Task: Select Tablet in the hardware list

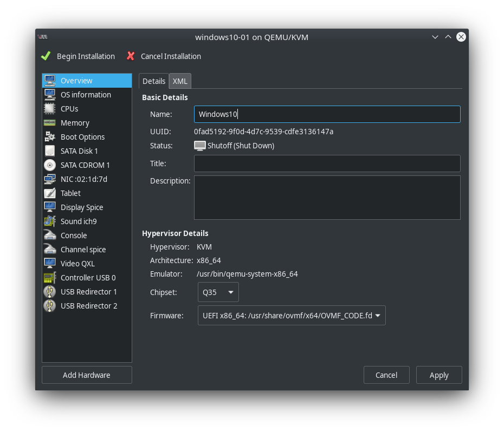Action: tap(87, 193)
